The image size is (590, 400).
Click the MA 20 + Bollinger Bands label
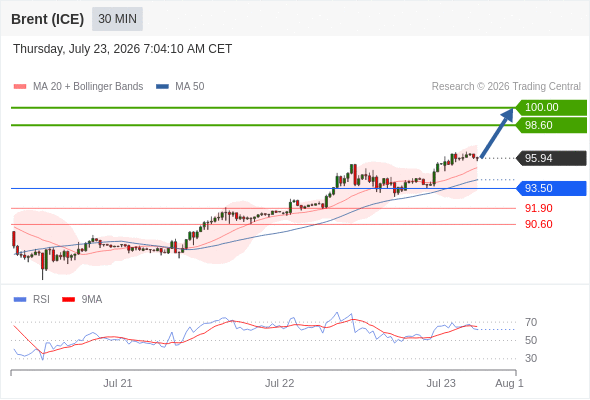[88, 87]
